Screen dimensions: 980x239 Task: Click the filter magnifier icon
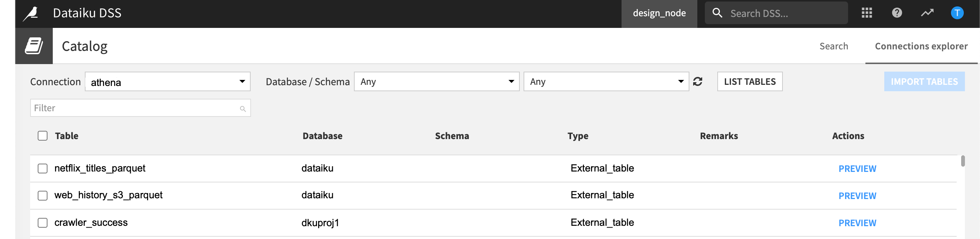tap(243, 109)
